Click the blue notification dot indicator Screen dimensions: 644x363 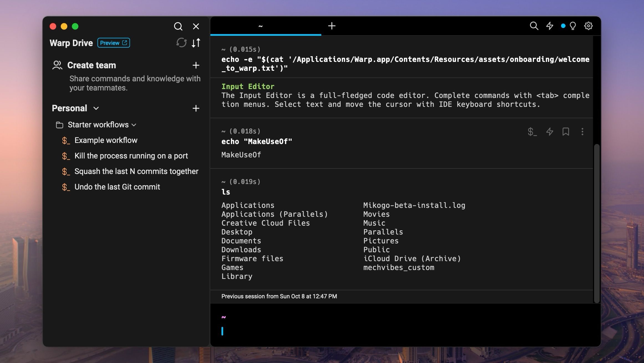coord(563,26)
